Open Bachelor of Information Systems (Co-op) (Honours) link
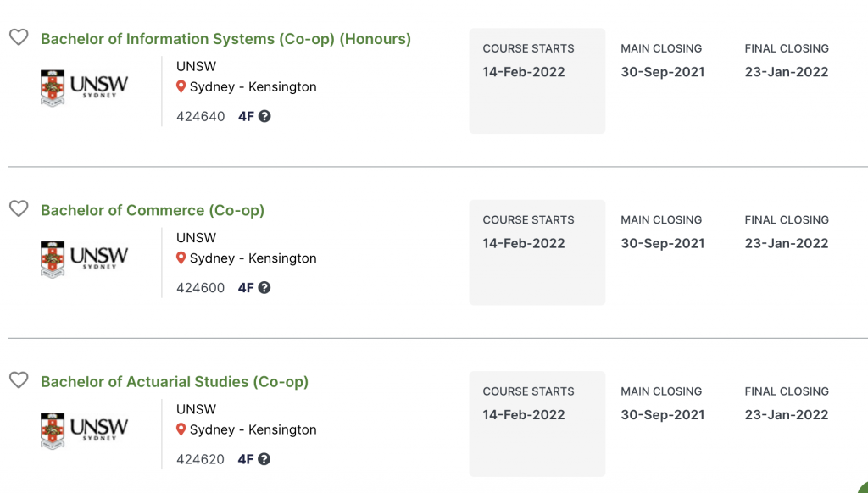Viewport: 868px width, 493px height. [225, 39]
